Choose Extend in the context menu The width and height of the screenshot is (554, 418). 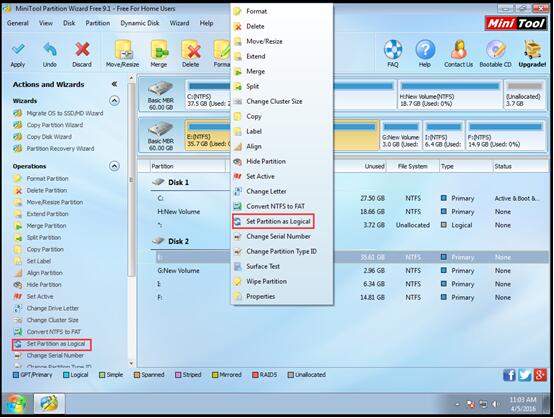point(282,57)
